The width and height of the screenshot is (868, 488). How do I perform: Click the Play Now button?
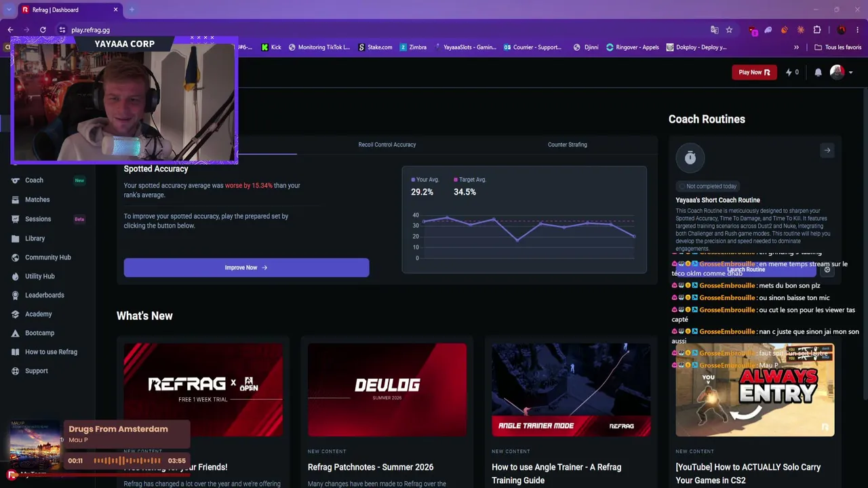click(754, 73)
